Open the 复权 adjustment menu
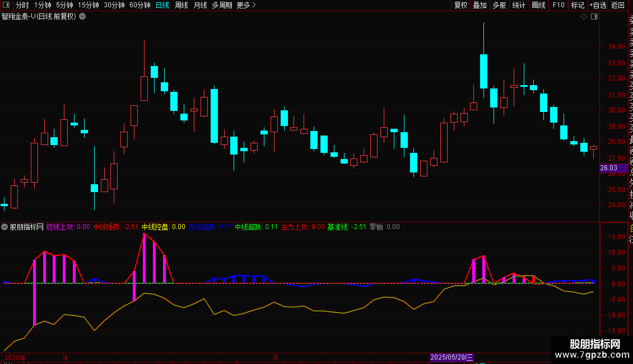The height and width of the screenshot is (364, 633). click(460, 5)
